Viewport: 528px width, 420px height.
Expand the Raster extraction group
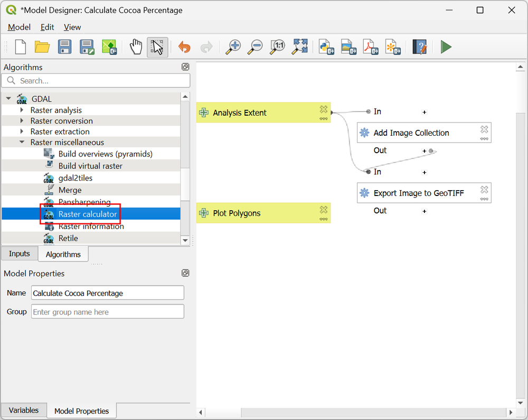pos(22,132)
